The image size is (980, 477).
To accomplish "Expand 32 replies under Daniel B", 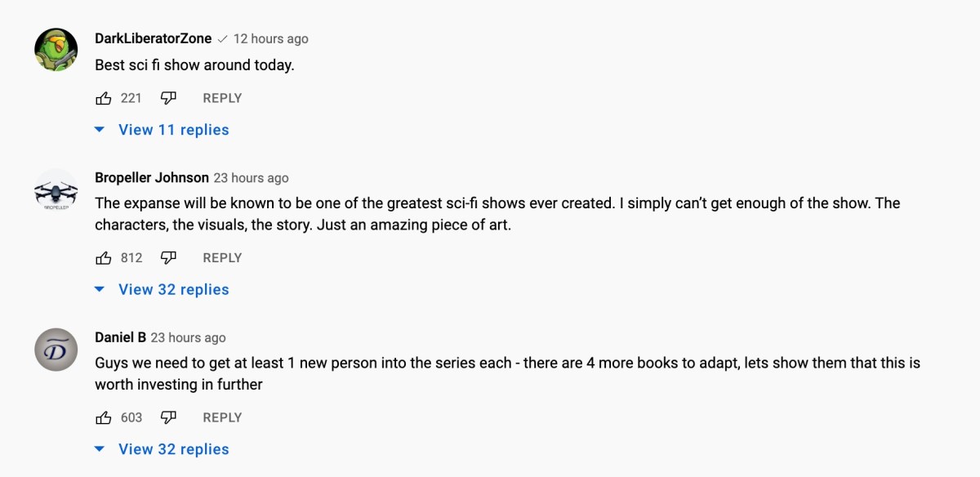I will point(163,449).
